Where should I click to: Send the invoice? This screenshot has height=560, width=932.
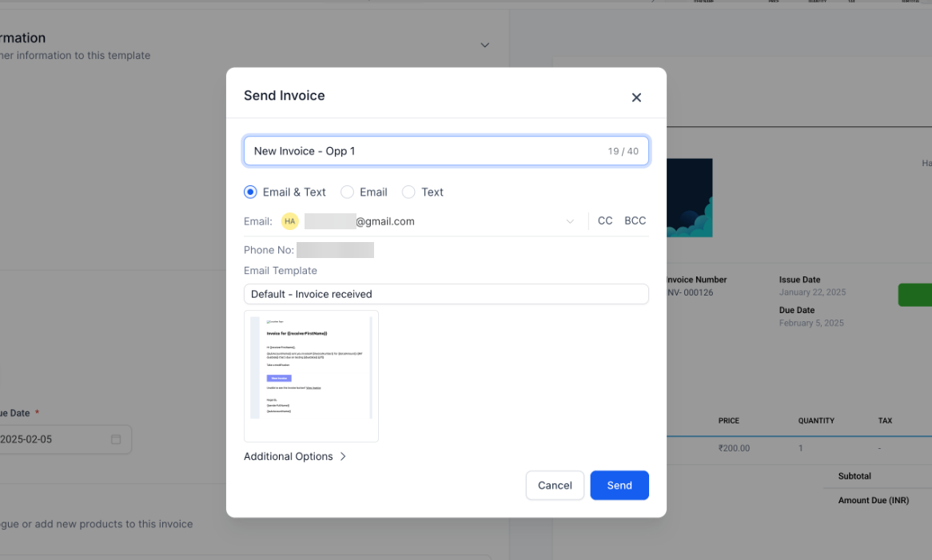(619, 485)
